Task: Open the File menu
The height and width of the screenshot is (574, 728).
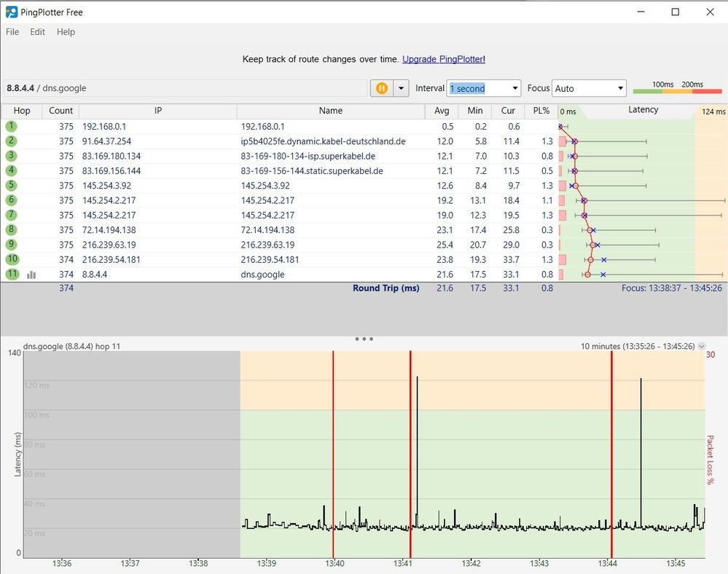Action: tap(12, 32)
